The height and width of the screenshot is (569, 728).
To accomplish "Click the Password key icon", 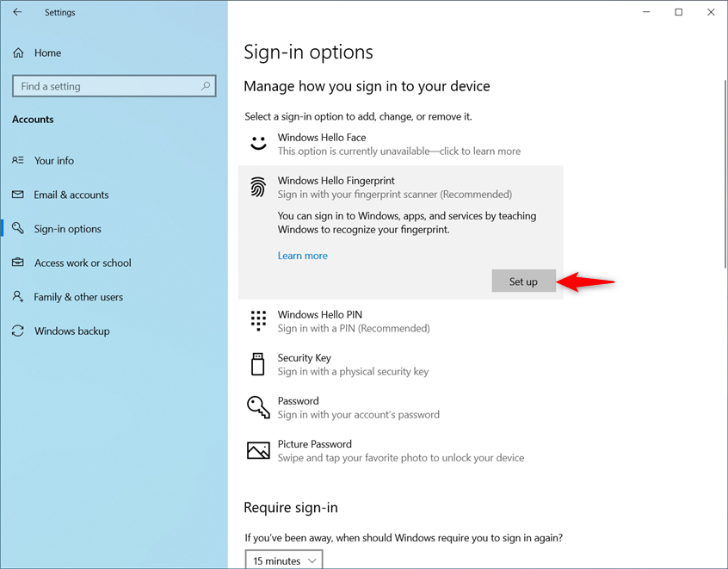I will point(258,407).
